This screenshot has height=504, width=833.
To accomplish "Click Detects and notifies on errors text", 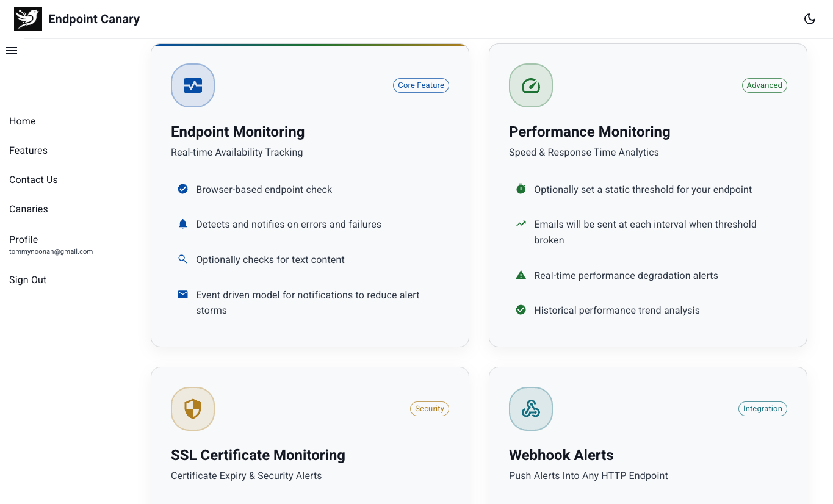I will coord(289,225).
